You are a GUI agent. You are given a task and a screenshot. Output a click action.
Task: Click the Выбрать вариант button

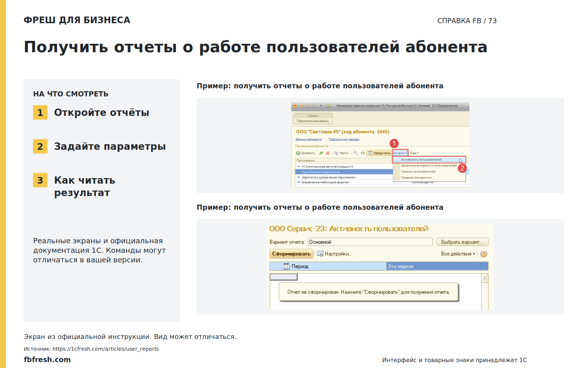462,242
